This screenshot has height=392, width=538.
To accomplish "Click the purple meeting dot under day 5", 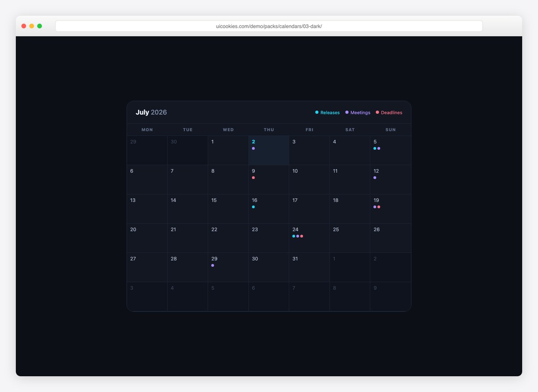I will (x=379, y=148).
